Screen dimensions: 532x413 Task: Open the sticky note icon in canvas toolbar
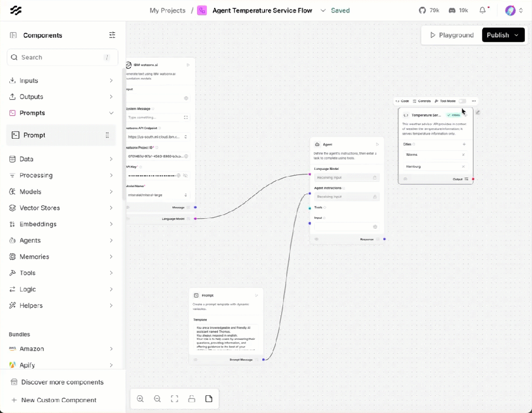point(209,399)
